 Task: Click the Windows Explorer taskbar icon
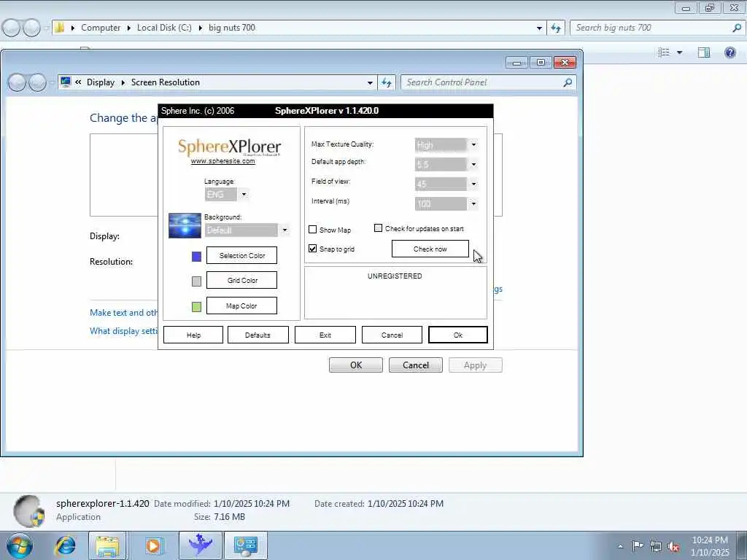pos(108,545)
